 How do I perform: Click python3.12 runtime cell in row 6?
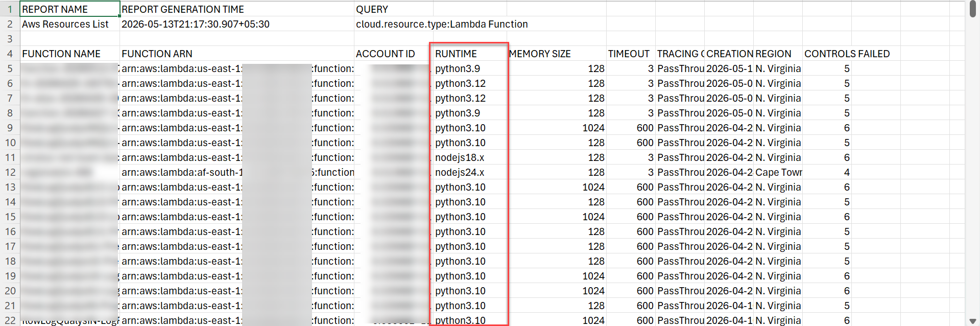[470, 83]
